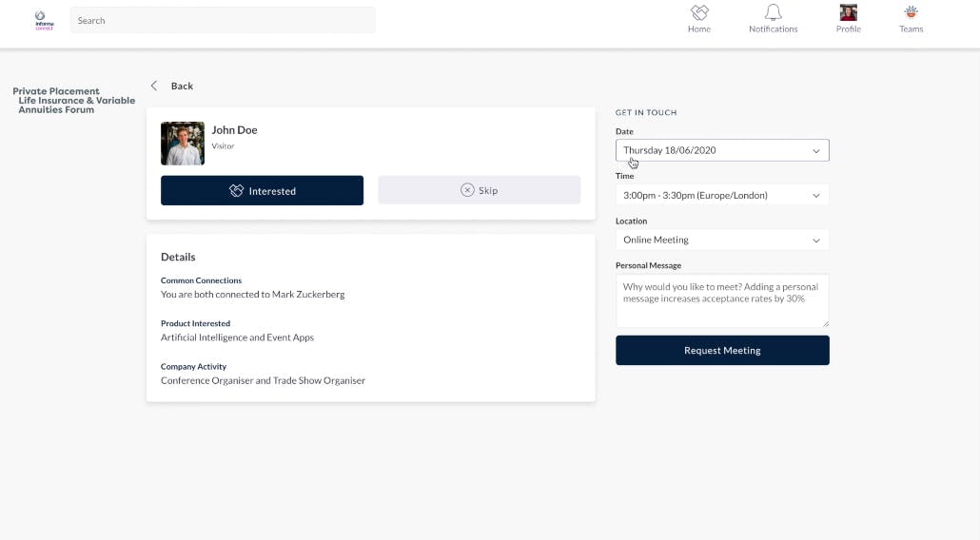The image size is (980, 540).
Task: Click John Doe's profile photo
Action: coord(183,144)
